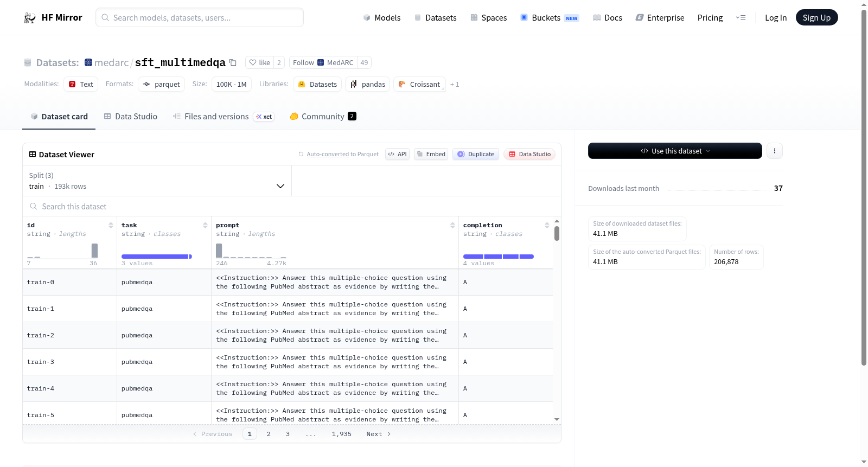Click the medarc owner avatar beside dataset name
The width and height of the screenshot is (868, 467).
coord(88,62)
